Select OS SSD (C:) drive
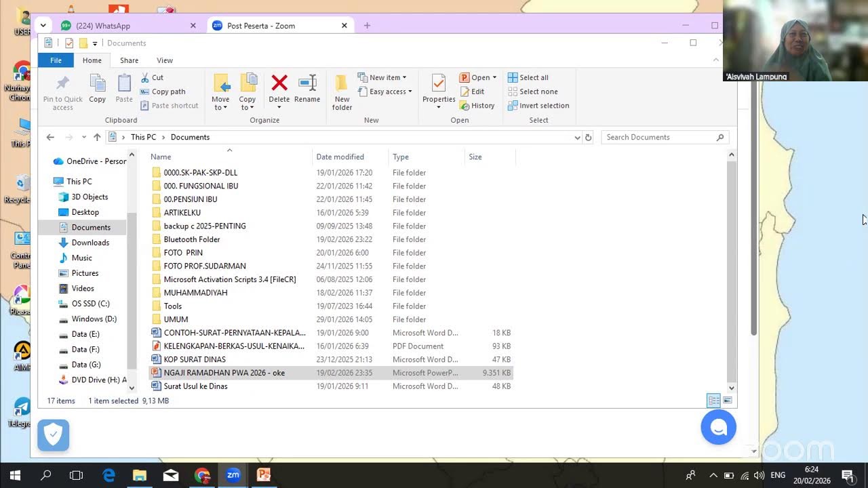This screenshot has width=868, height=488. pyautogui.click(x=90, y=304)
